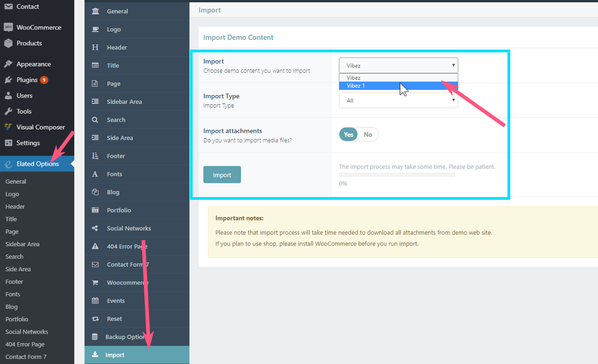Screen dimensions: 598x364
Task: Switch to Backup Options tab
Action: (x=137, y=337)
